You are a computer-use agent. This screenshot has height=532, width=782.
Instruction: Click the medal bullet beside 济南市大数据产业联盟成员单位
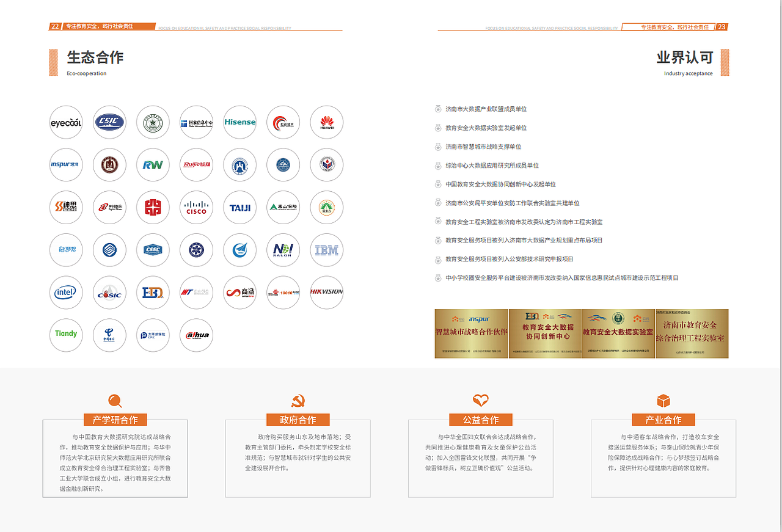pyautogui.click(x=437, y=109)
